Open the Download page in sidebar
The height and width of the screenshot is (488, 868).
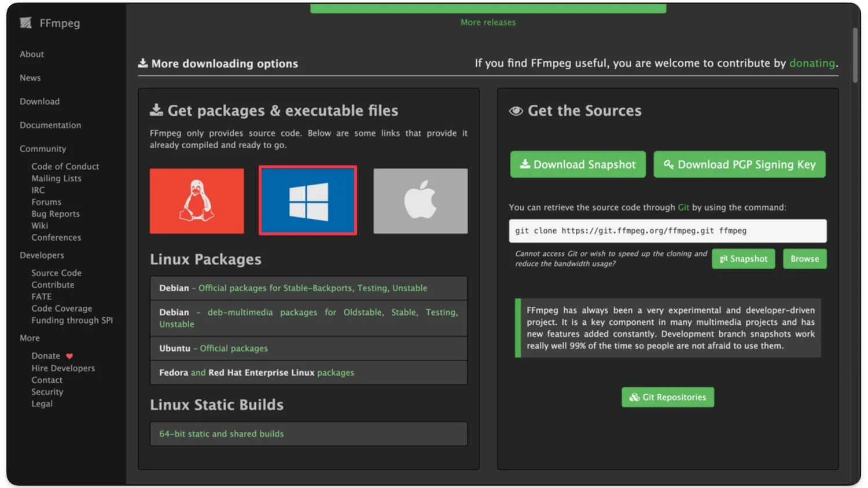tap(39, 101)
